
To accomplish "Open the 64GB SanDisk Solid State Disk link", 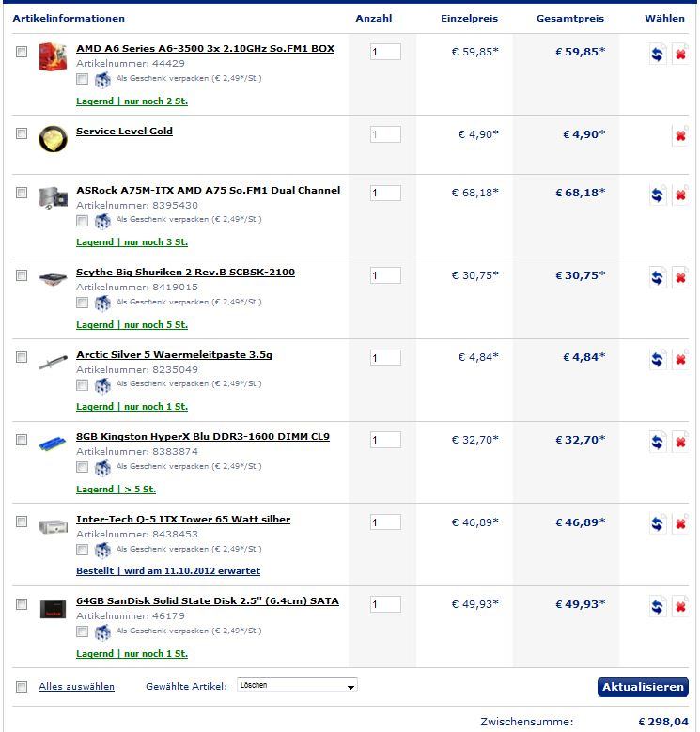I will pyautogui.click(x=208, y=600).
